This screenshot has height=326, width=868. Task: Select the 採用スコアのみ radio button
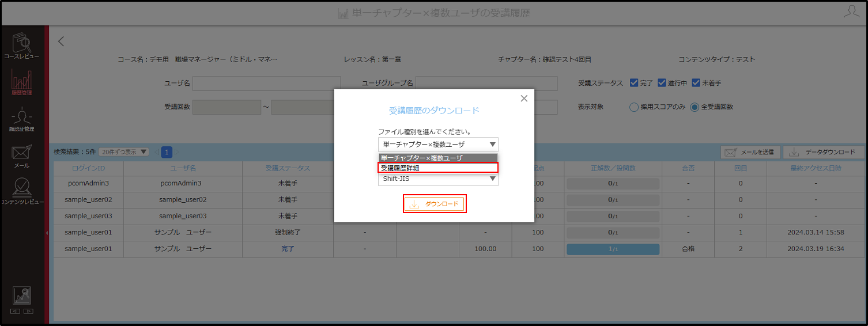[x=634, y=107]
